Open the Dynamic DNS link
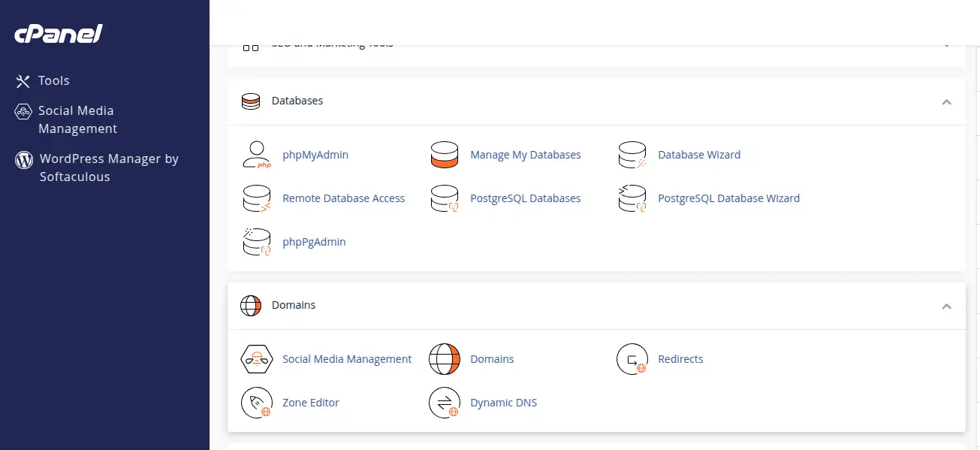Image resolution: width=980 pixels, height=450 pixels. 504,403
